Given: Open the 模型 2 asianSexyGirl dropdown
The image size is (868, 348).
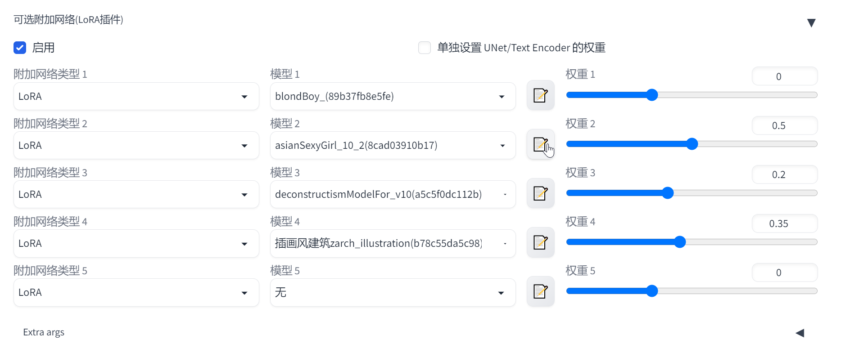Looking at the screenshot, I should click(393, 145).
